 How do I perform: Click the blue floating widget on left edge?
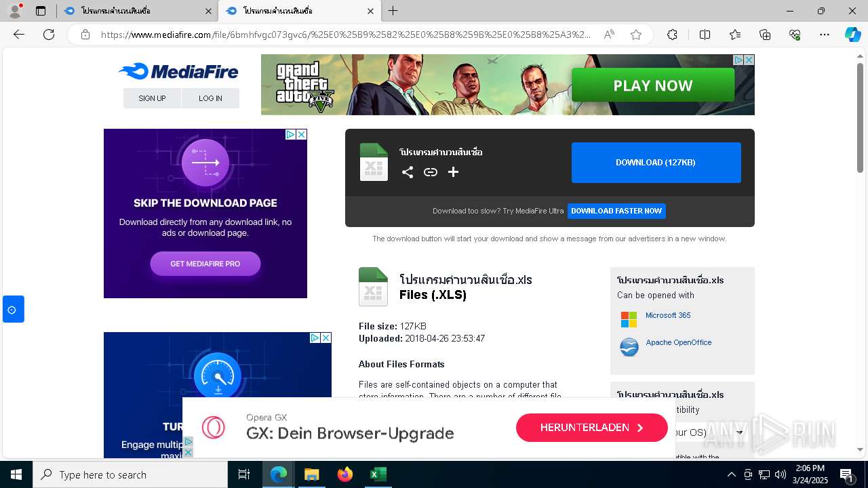pyautogui.click(x=13, y=309)
